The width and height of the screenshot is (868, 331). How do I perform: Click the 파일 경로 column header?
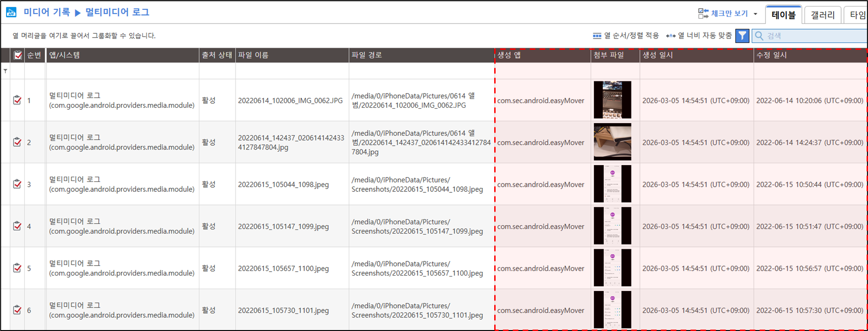point(421,55)
